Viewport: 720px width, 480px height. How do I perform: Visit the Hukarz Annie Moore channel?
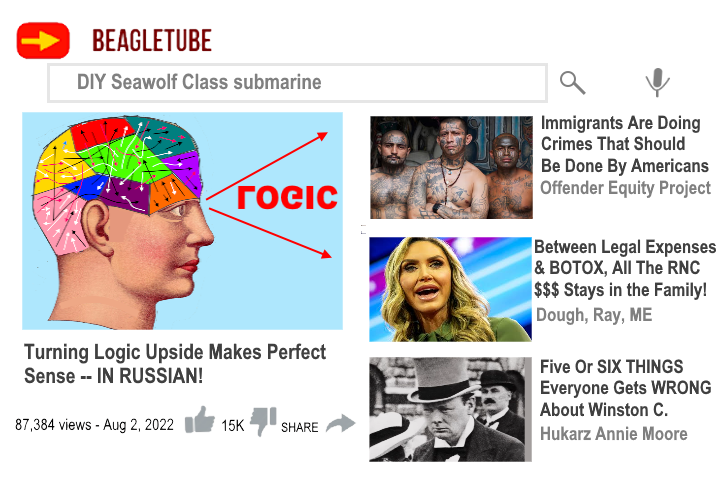click(x=613, y=434)
